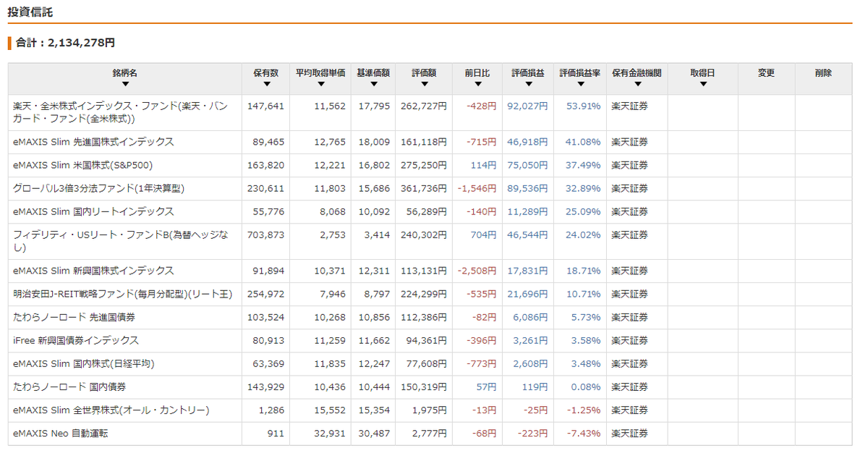Click 保有数 value 55,776
Viewport: 868px width, 464px height.
coord(268,211)
